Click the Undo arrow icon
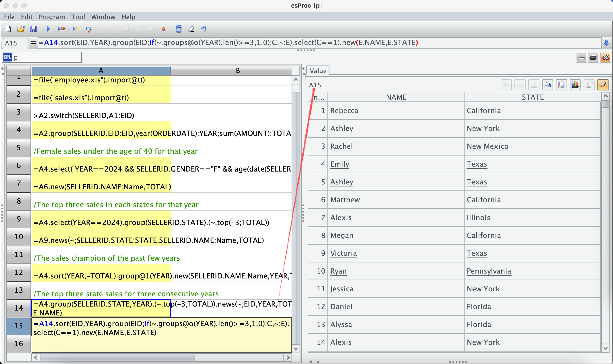 pos(204,29)
